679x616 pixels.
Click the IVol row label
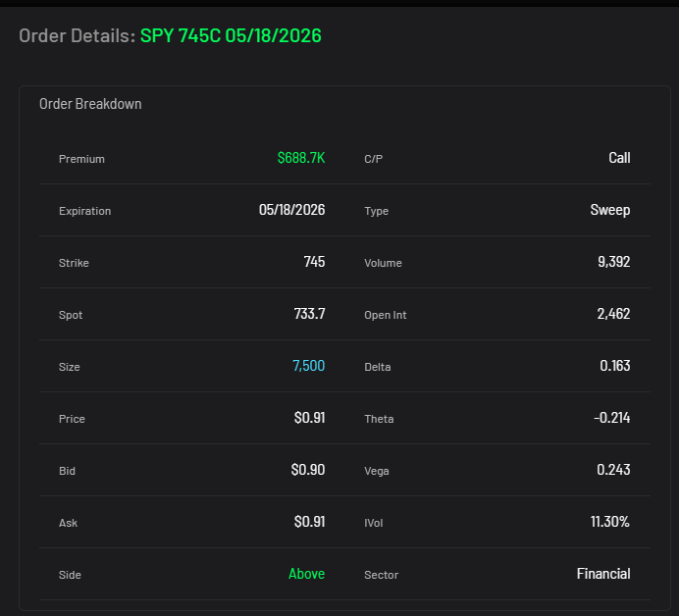pos(374,523)
